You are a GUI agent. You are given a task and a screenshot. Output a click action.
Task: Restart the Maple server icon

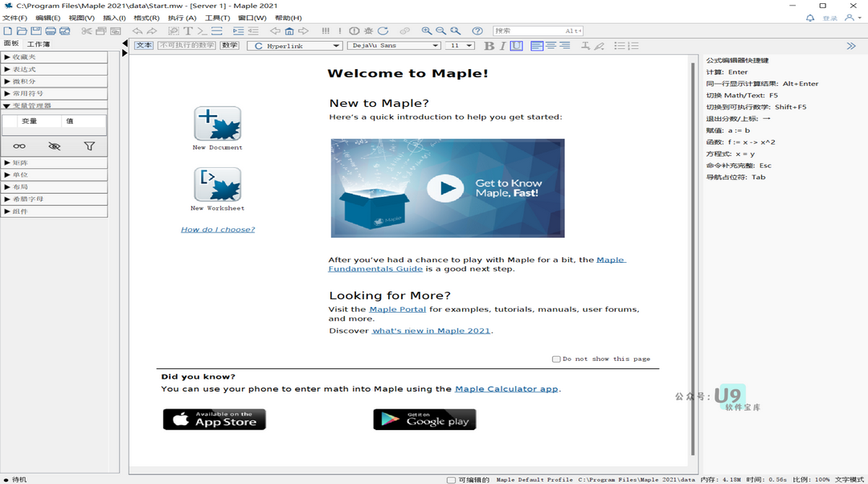pyautogui.click(x=383, y=31)
